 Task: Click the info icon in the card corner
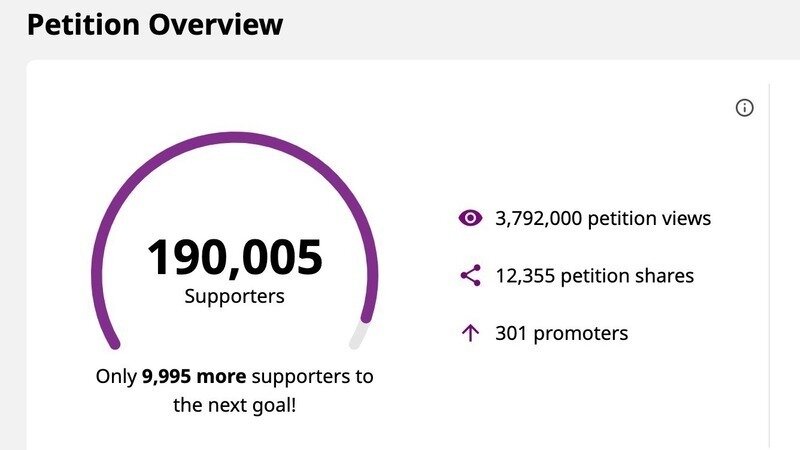(744, 108)
